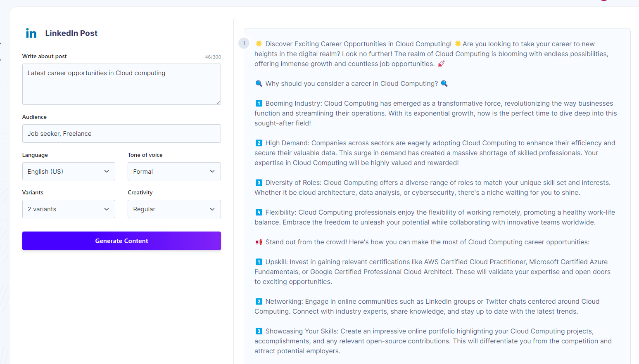Screen dimensions: 639x364
Task: Open the Variants dropdown
Action: pos(69,209)
